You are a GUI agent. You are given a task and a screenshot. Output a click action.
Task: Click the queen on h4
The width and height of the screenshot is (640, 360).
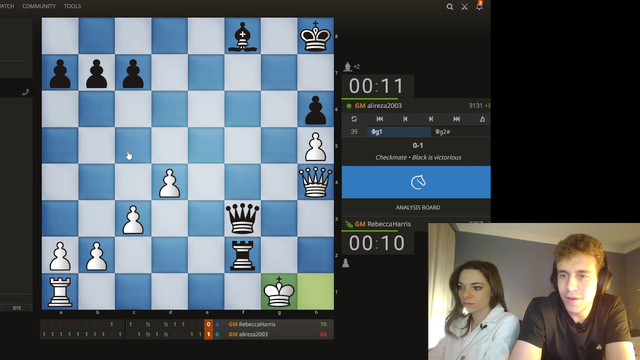(316, 182)
